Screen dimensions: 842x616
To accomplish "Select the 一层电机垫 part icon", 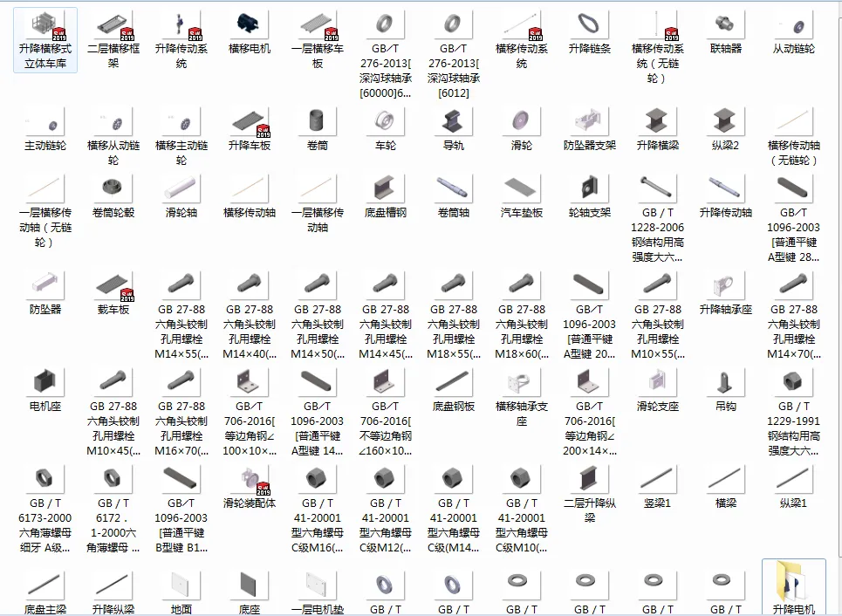I will [318, 585].
